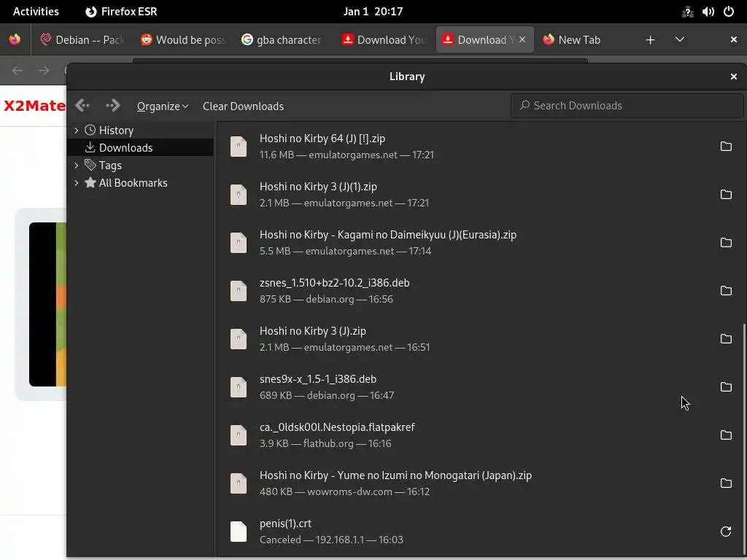Show Hoshi no Kirby 64 zip in folder
This screenshot has width=747, height=560.
(x=726, y=146)
